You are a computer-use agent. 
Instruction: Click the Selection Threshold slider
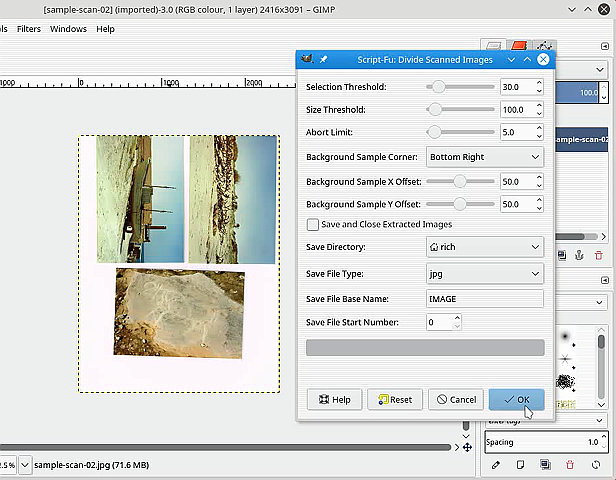[460, 87]
